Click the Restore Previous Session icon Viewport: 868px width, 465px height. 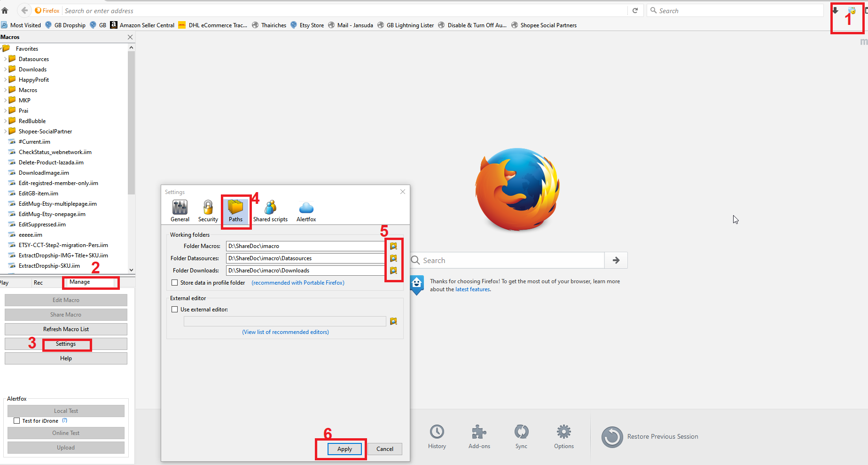pyautogui.click(x=612, y=437)
